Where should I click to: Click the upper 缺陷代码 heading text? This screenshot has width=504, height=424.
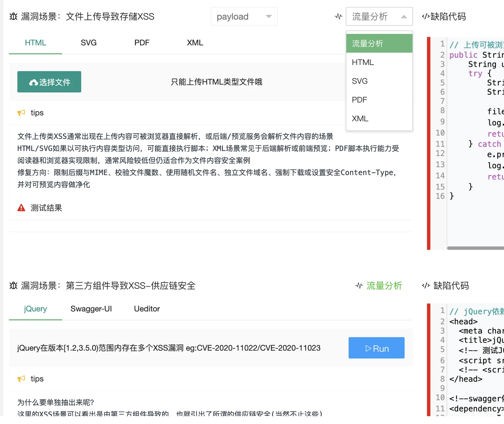pyautogui.click(x=448, y=17)
